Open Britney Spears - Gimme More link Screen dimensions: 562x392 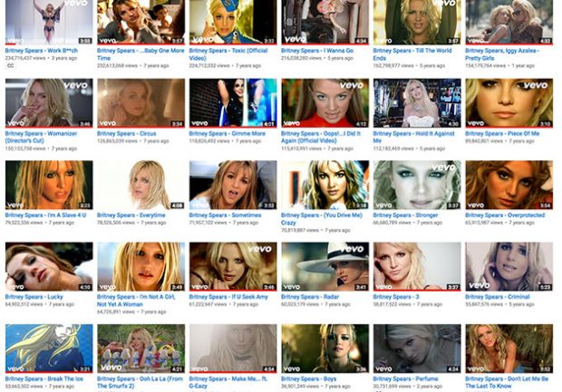click(228, 133)
